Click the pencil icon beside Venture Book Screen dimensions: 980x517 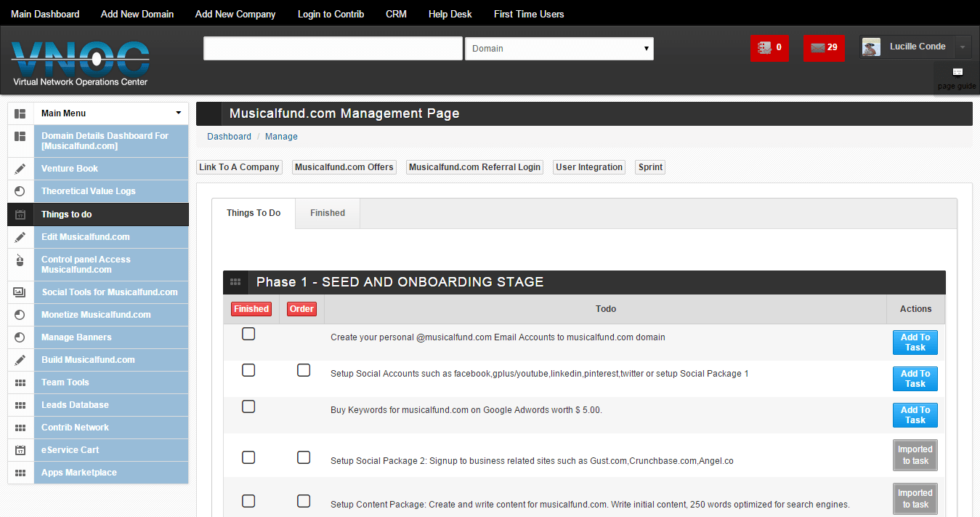[20, 169]
